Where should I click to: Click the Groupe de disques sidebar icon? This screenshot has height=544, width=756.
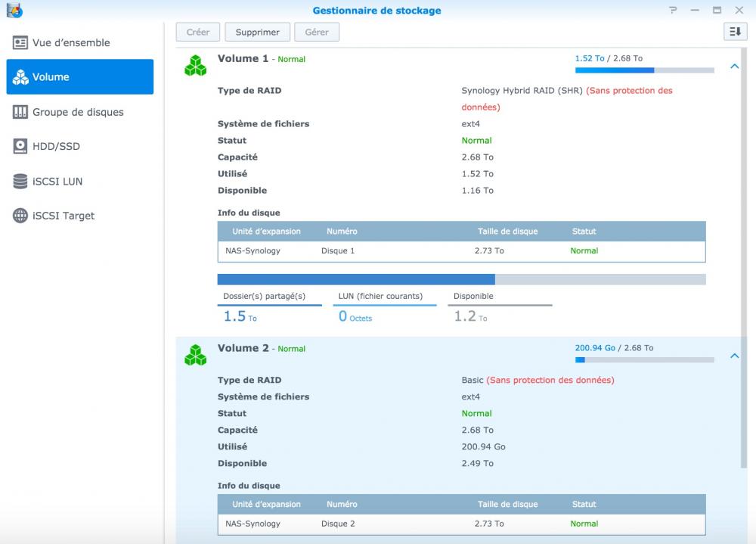click(x=20, y=112)
